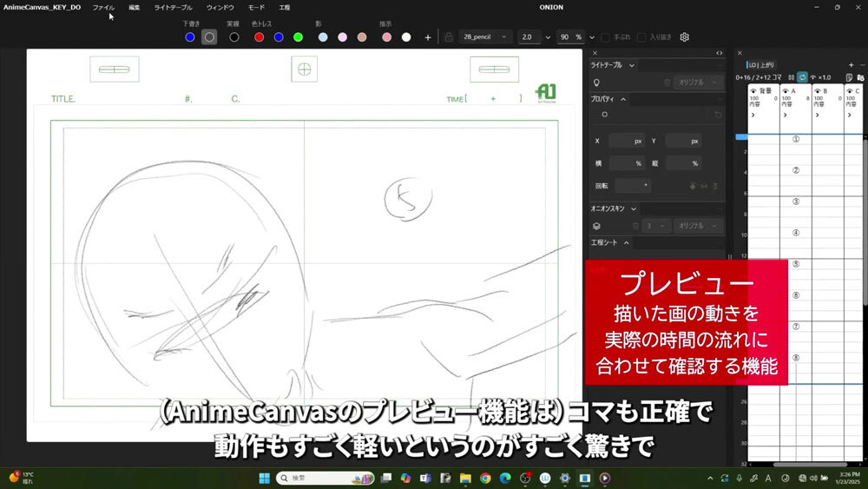Click the pause icon in timesheet toolbar

click(x=791, y=77)
